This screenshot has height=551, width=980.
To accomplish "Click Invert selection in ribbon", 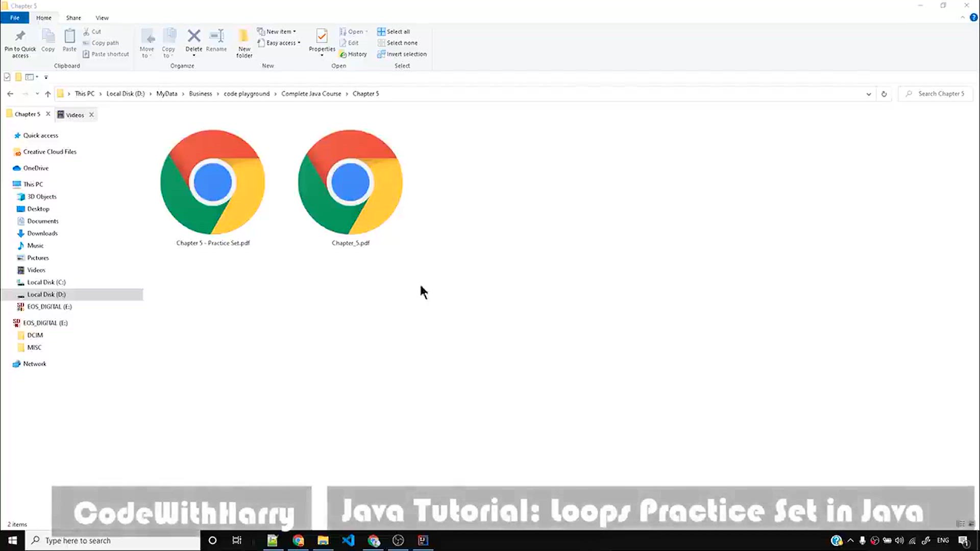I will (x=402, y=54).
